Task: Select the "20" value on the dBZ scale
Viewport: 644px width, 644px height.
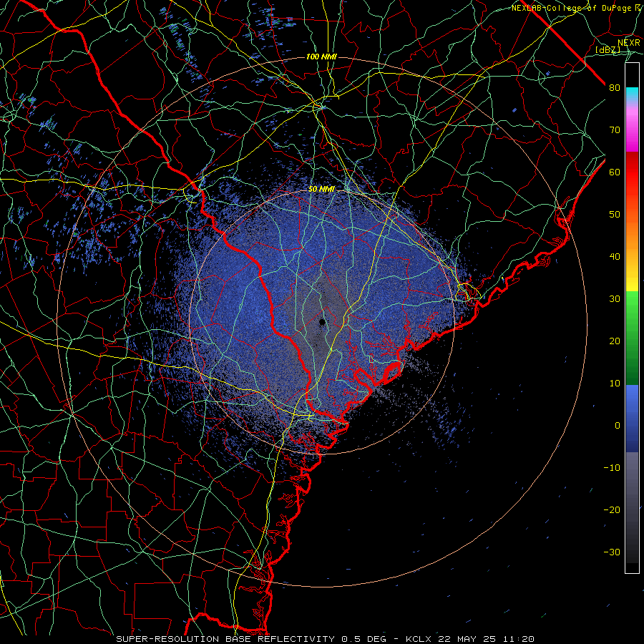Action: click(x=615, y=341)
